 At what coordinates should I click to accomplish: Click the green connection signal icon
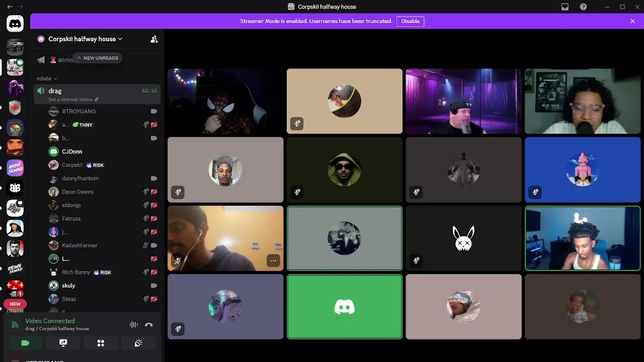click(x=15, y=325)
